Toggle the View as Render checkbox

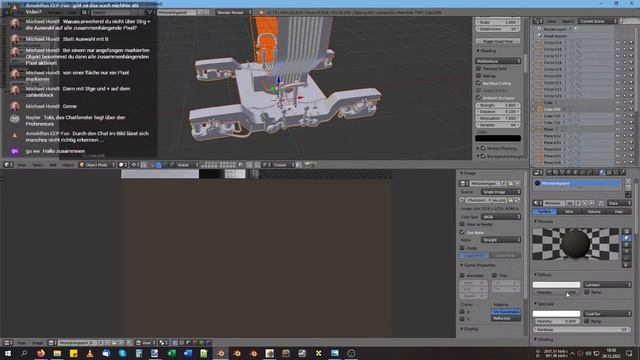pyautogui.click(x=462, y=224)
